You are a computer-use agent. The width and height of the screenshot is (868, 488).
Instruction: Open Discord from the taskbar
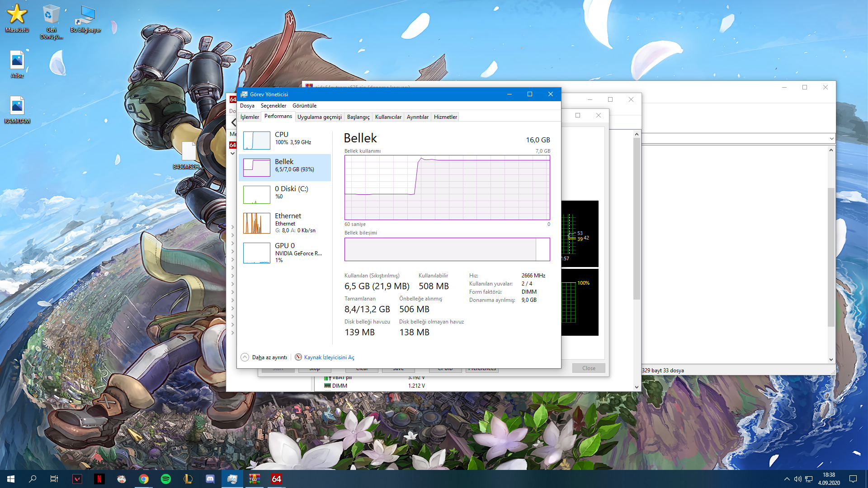210,479
